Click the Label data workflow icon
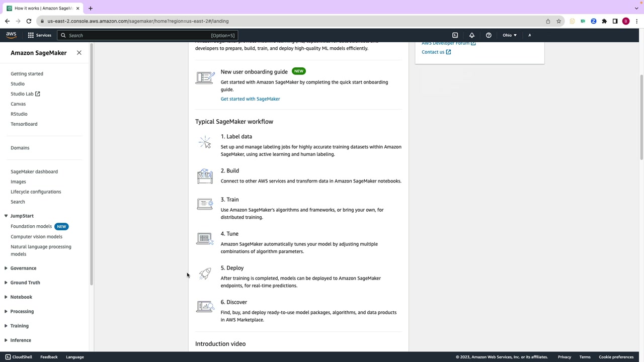Screen dimensions: 644x362 click(x=205, y=143)
